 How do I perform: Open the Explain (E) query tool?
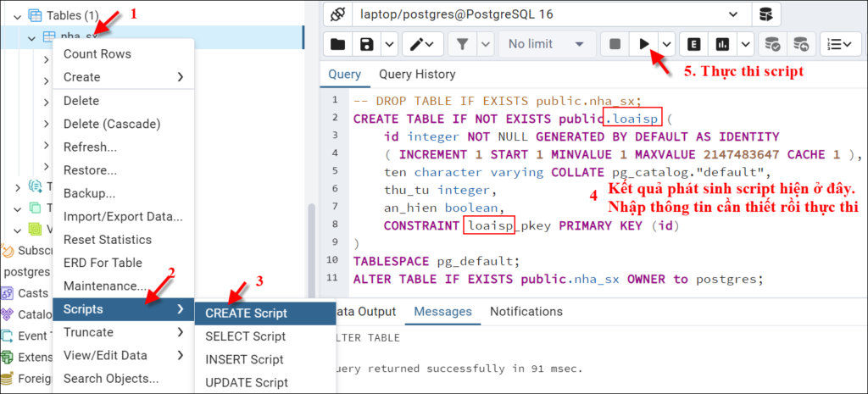pyautogui.click(x=693, y=44)
